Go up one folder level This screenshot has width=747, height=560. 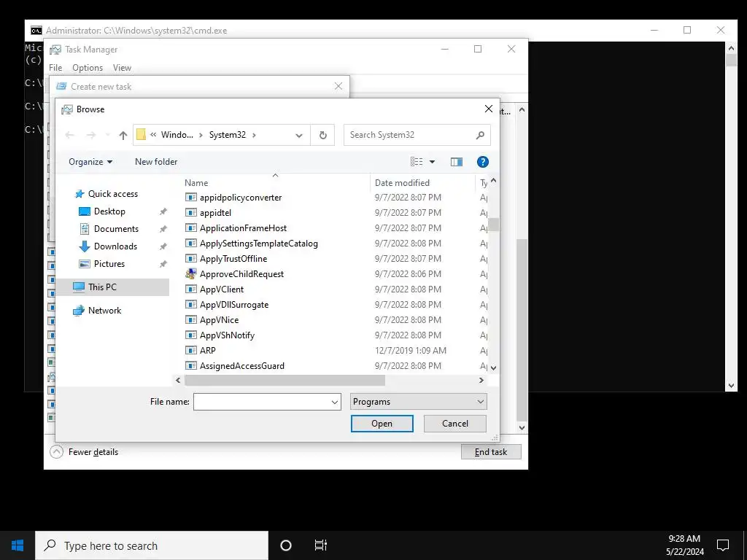click(123, 135)
